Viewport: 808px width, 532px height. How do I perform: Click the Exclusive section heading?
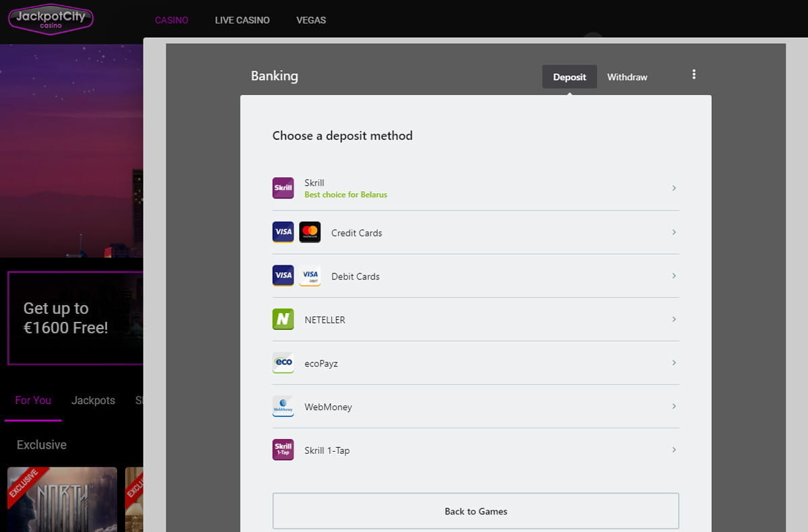(x=42, y=444)
